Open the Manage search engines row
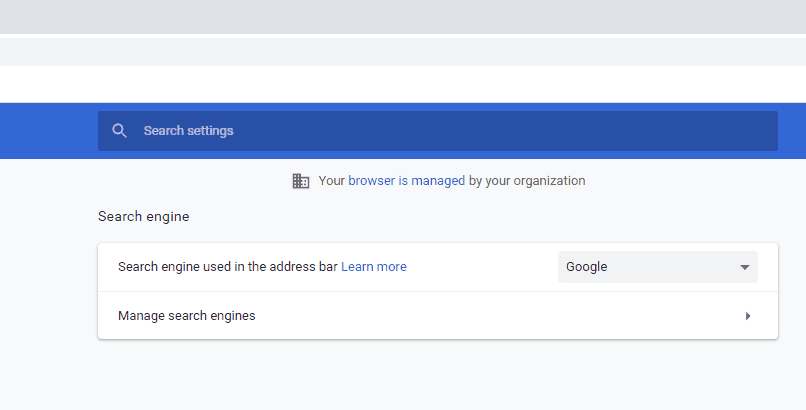 [x=438, y=315]
